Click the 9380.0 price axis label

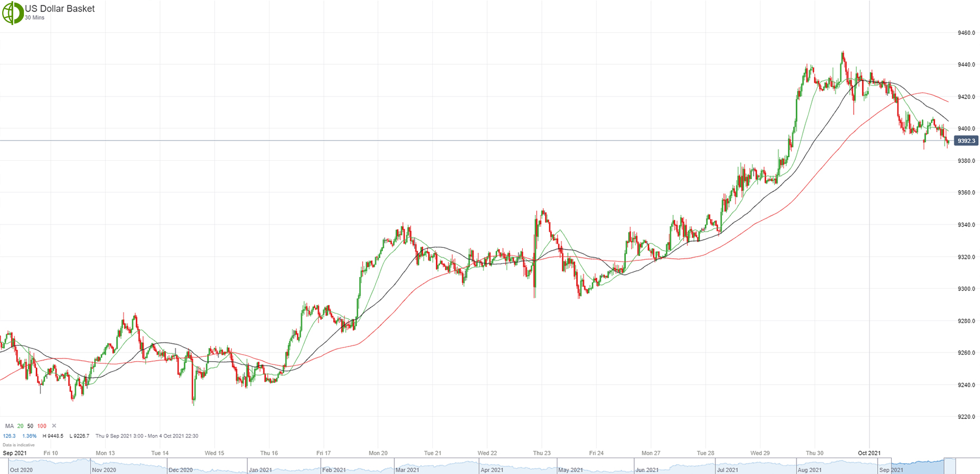pos(966,161)
